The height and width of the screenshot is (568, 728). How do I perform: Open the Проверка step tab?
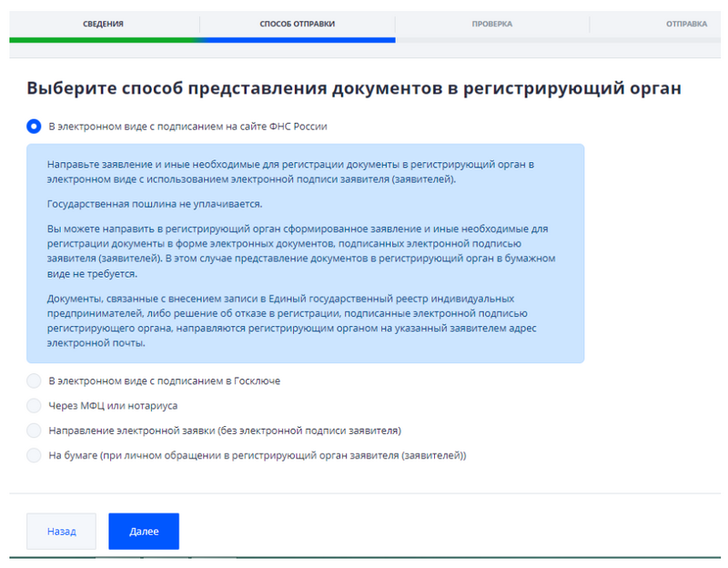[x=492, y=24]
